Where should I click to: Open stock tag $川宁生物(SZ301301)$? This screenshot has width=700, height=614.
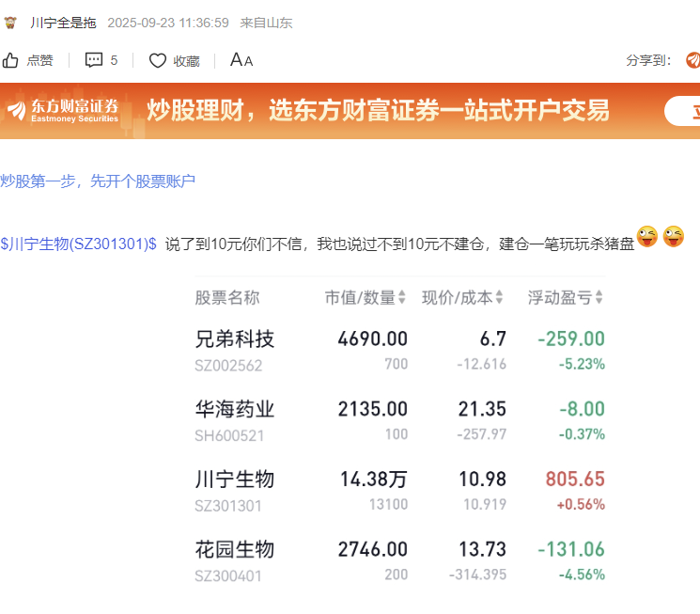pos(79,244)
